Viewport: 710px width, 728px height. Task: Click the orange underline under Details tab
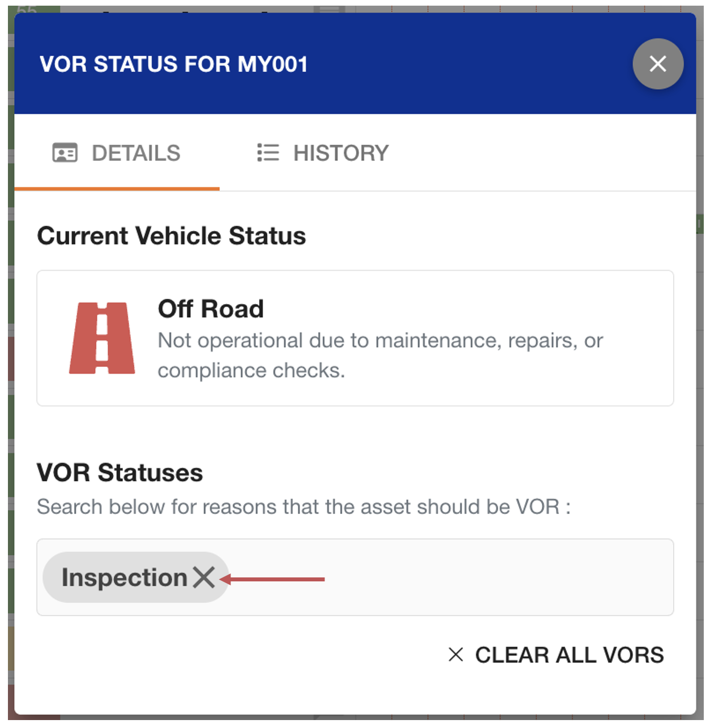[117, 189]
